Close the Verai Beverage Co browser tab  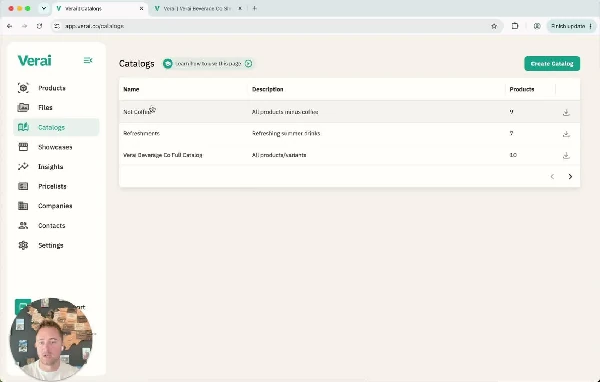click(x=240, y=8)
